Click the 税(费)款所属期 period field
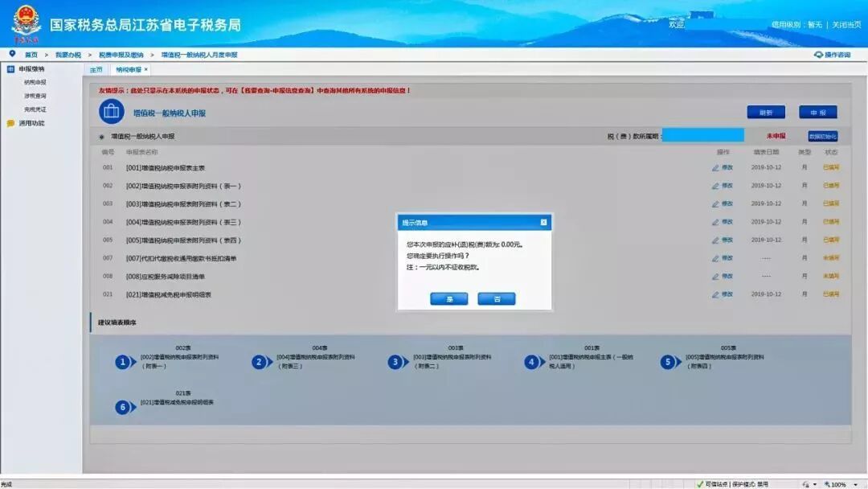Viewport: 868px width, 489px height. [x=702, y=136]
